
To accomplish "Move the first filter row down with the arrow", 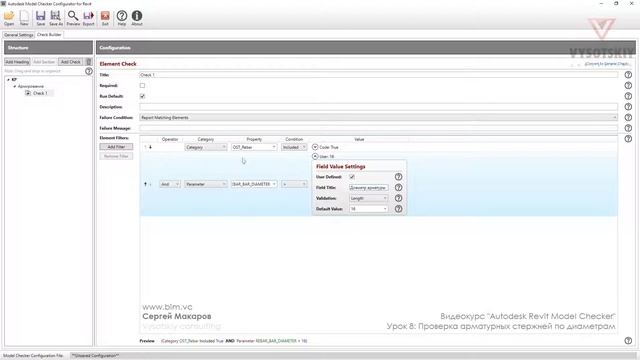I will coord(150,147).
